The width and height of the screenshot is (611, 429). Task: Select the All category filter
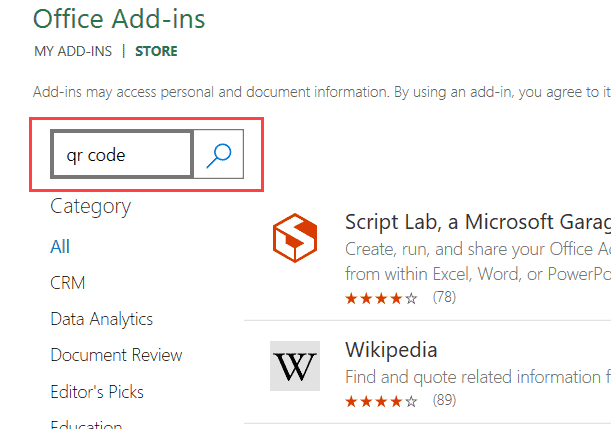(60, 247)
